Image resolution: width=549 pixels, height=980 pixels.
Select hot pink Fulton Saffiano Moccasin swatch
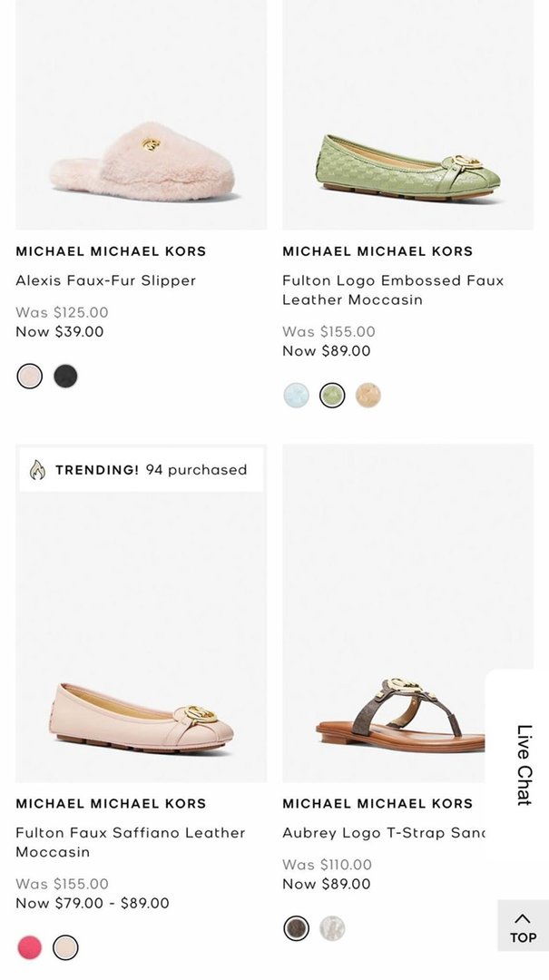[x=30, y=947]
